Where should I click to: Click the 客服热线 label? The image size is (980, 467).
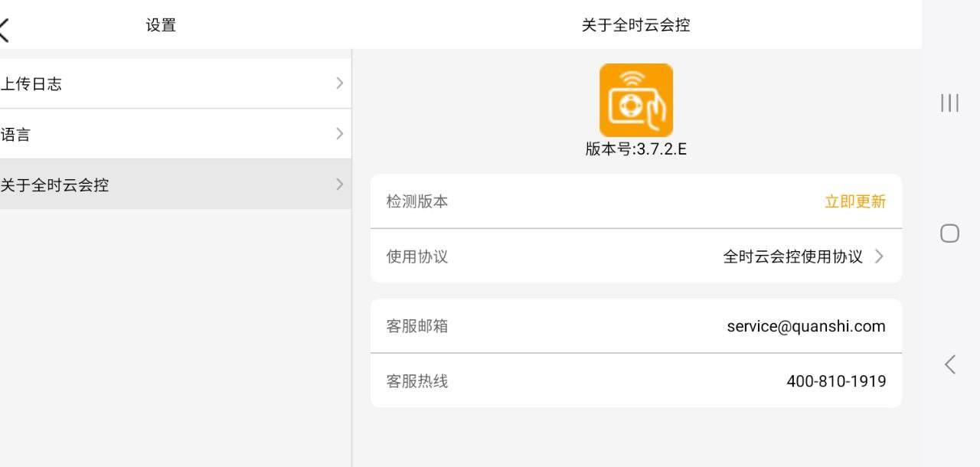pos(417,381)
